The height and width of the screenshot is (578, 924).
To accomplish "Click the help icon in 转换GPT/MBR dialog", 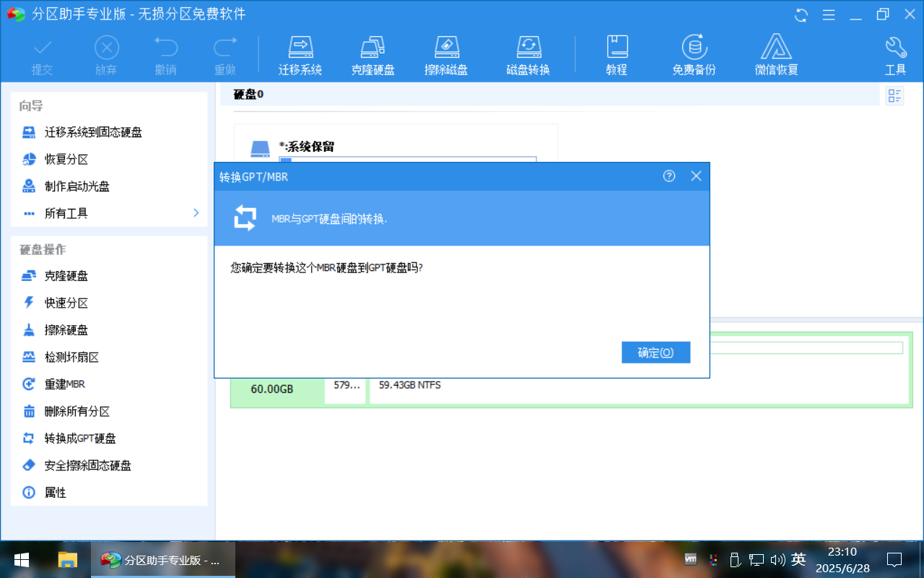I will [669, 176].
